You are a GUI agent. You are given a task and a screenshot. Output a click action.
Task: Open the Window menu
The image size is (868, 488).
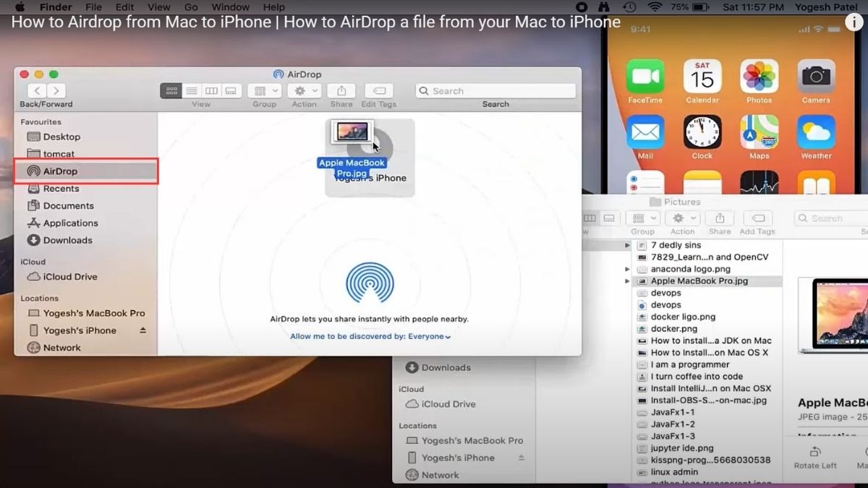pyautogui.click(x=230, y=7)
